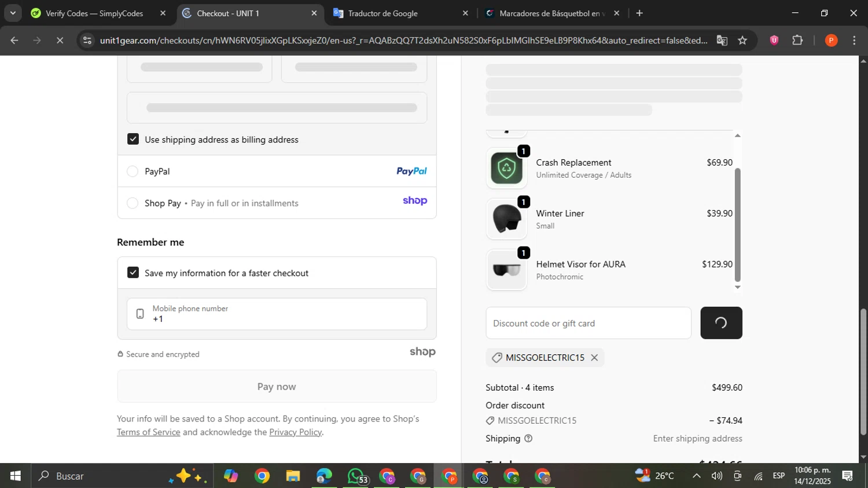Click the address bar URL
The width and height of the screenshot is (868, 488).
coord(403,41)
